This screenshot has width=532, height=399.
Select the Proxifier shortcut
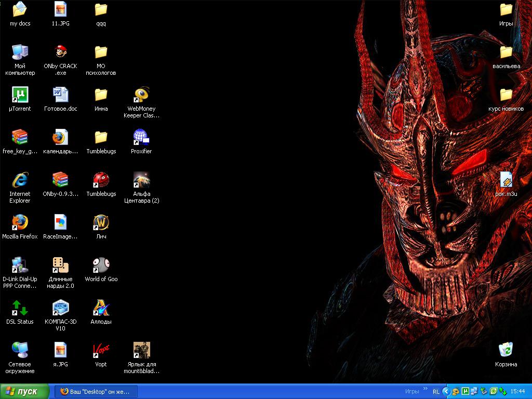pyautogui.click(x=141, y=137)
